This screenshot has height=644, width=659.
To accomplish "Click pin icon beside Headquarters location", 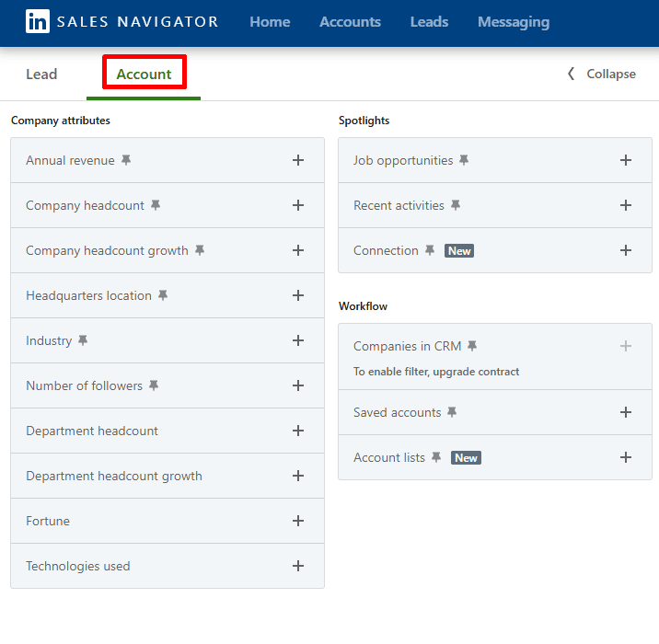I will (163, 295).
